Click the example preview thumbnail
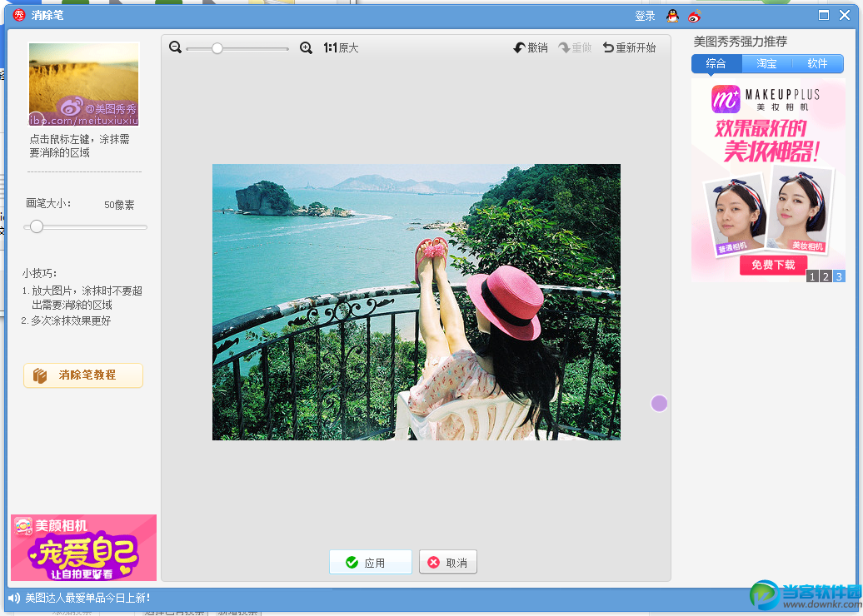This screenshot has width=863, height=616. [83, 85]
